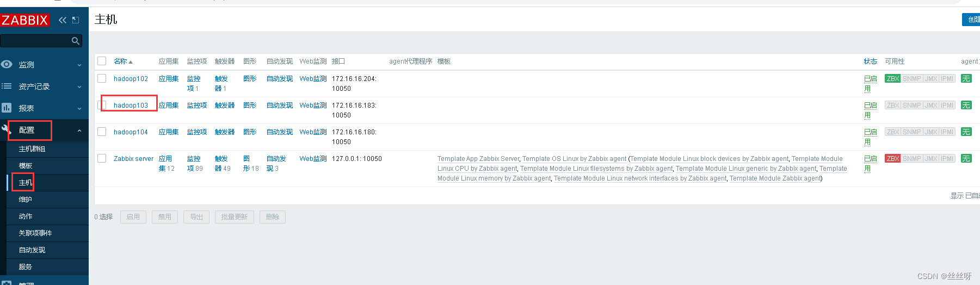Click red ZBX status of Zabbix server
This screenshot has width=980, height=285.
(893, 159)
